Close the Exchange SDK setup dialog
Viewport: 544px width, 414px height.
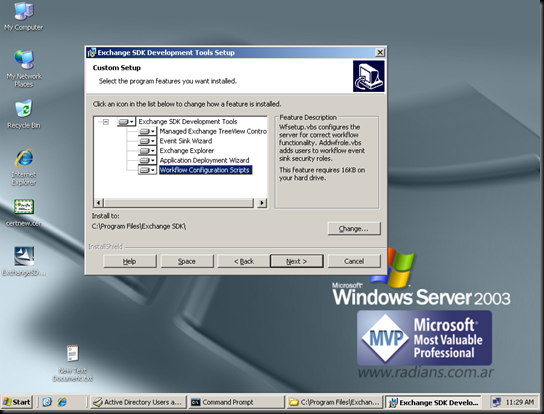(x=380, y=53)
